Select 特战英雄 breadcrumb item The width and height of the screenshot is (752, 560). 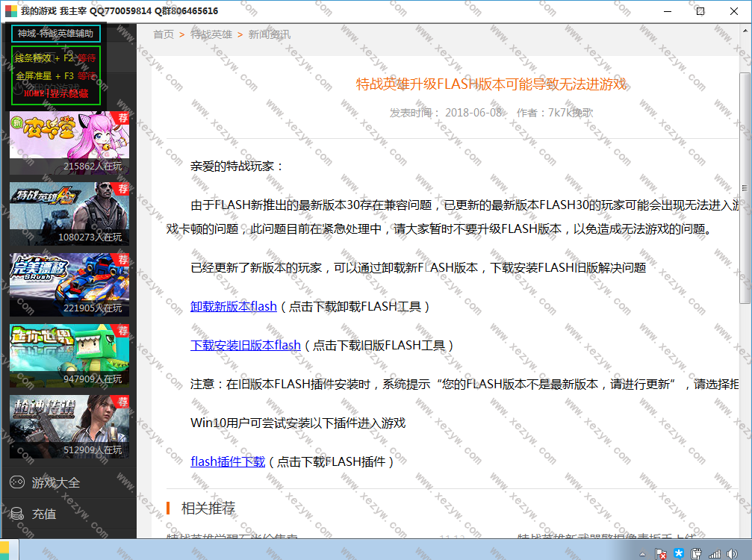click(211, 34)
